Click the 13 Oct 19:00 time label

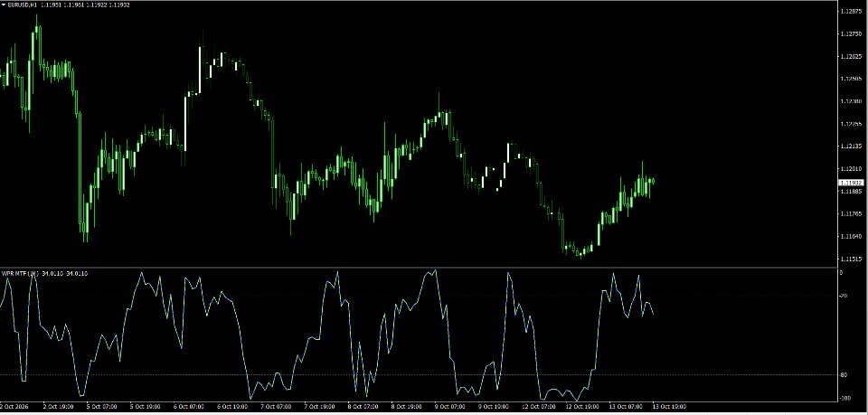click(x=669, y=406)
